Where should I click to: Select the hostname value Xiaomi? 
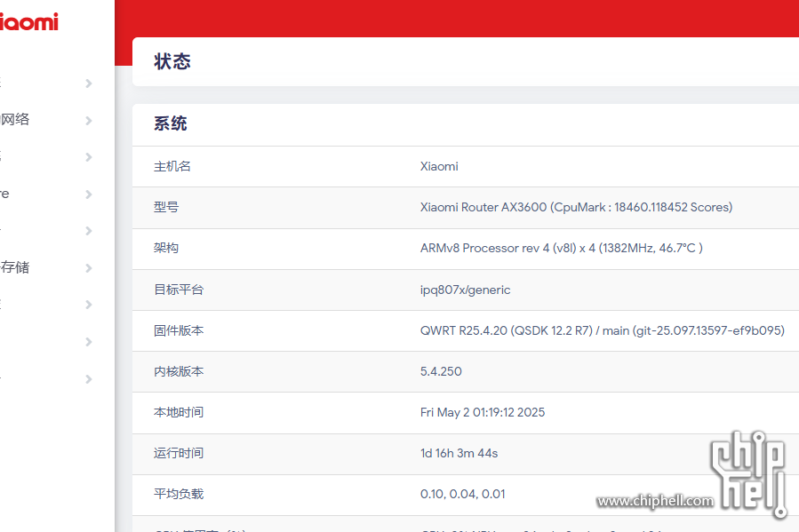(x=439, y=166)
